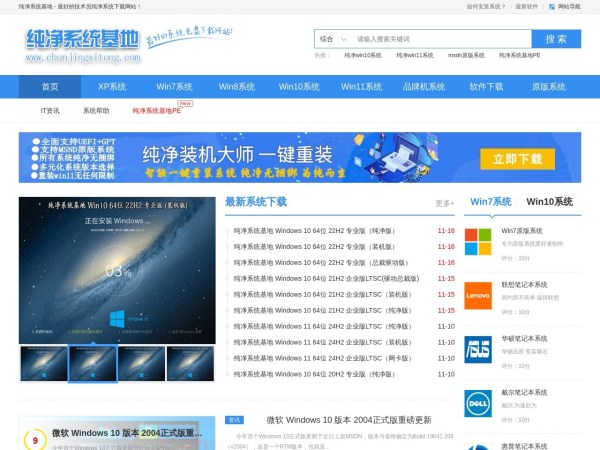Open the Win10系统 navigation menu item

pyautogui.click(x=299, y=87)
